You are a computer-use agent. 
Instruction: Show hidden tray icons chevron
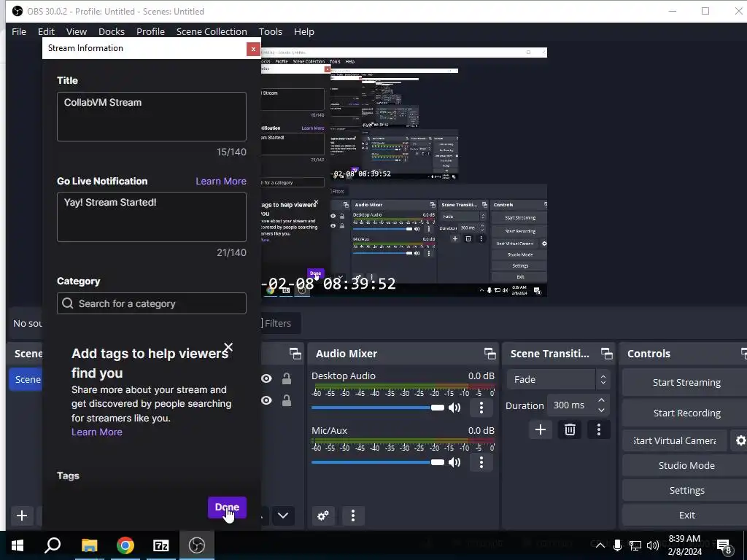tap(600, 545)
